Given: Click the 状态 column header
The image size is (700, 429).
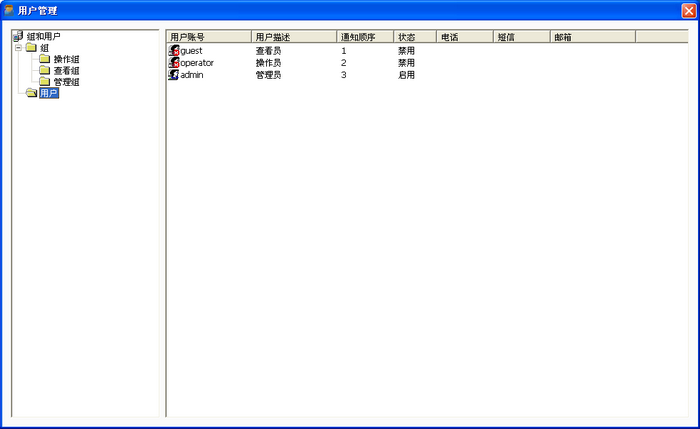Looking at the screenshot, I should (x=414, y=36).
